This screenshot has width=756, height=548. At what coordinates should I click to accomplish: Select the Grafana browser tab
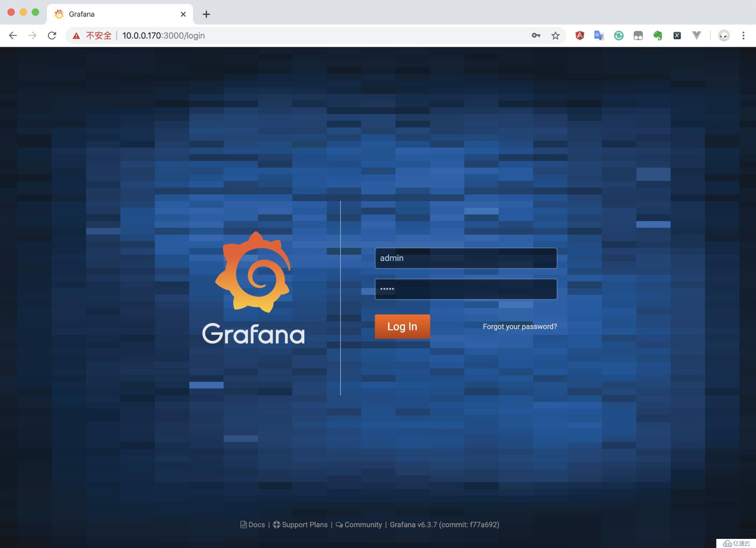[x=119, y=14]
